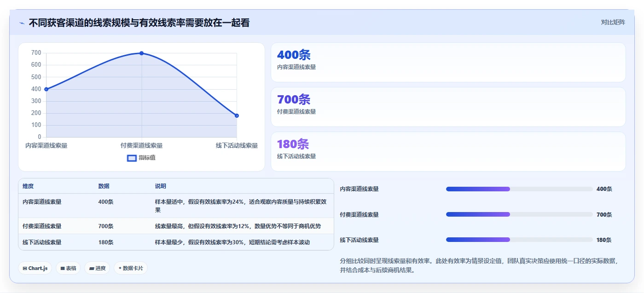Click the 说明 column header

[x=161, y=186]
